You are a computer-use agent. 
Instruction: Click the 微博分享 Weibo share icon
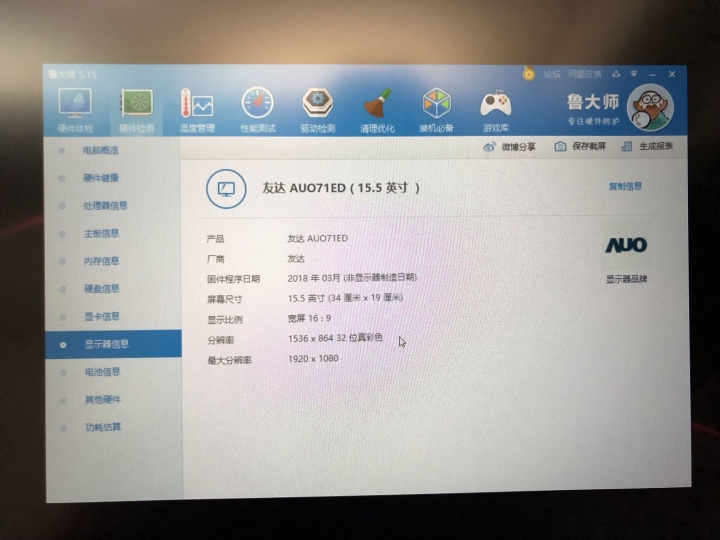pos(489,147)
